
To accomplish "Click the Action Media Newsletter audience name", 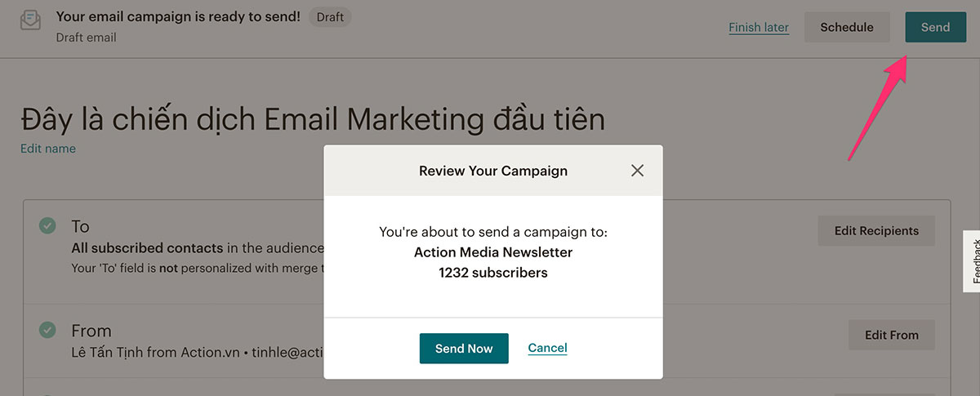I will (x=493, y=252).
